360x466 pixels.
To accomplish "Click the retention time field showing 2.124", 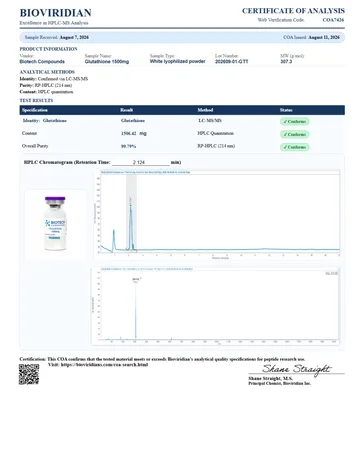I will tap(141, 162).
